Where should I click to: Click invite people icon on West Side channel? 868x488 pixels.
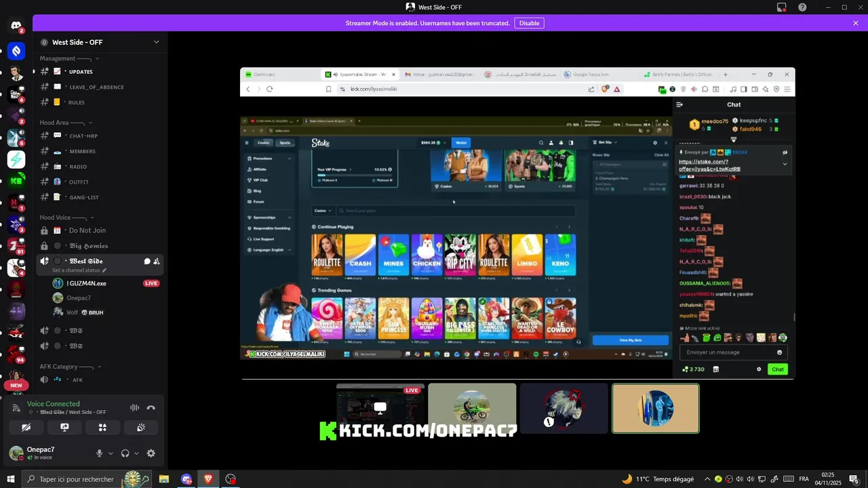[157, 261]
